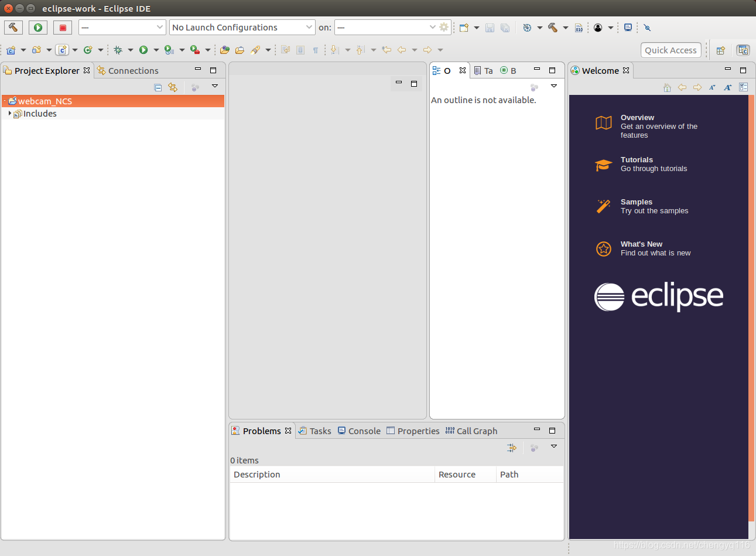Switch to the Connections tab

point(128,70)
